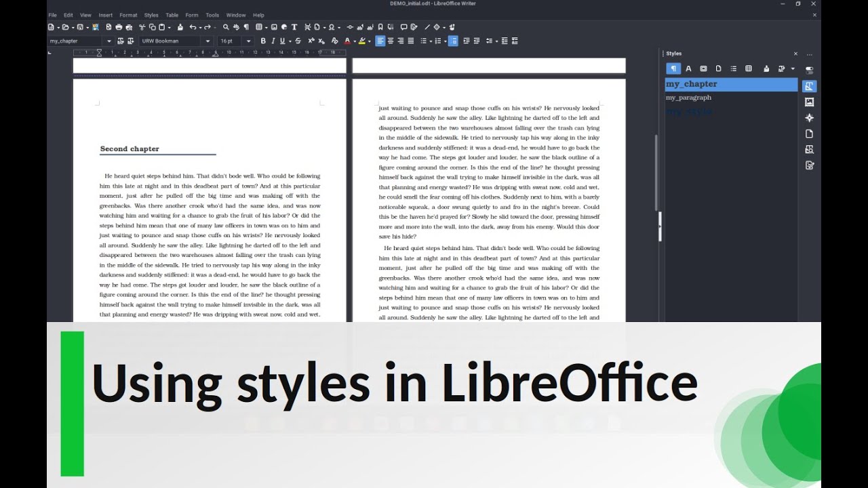Viewport: 868px width, 488px height.
Task: Show Table Styles in Styles panel
Action: (x=749, y=68)
